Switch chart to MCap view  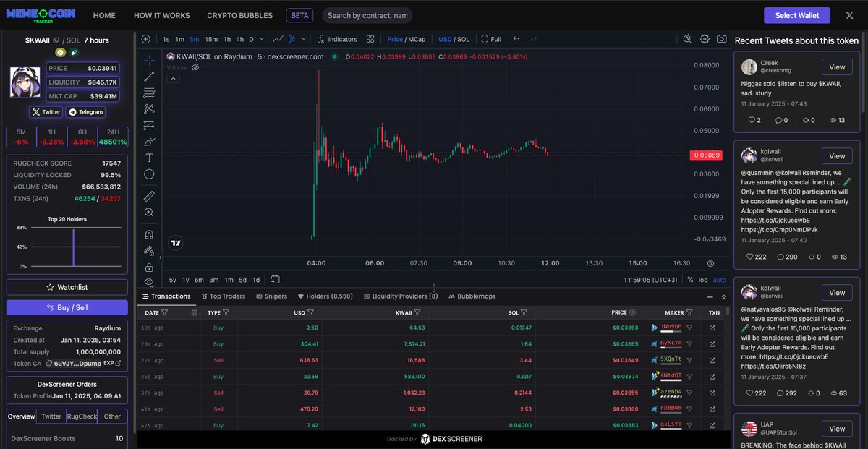pos(417,39)
